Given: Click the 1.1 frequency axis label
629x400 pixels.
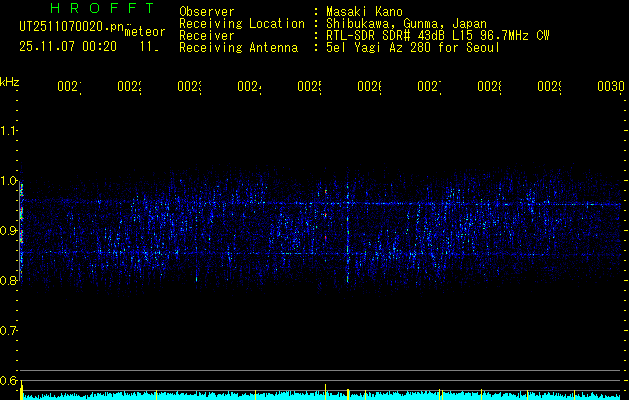Looking at the screenshot, I should point(10,131).
